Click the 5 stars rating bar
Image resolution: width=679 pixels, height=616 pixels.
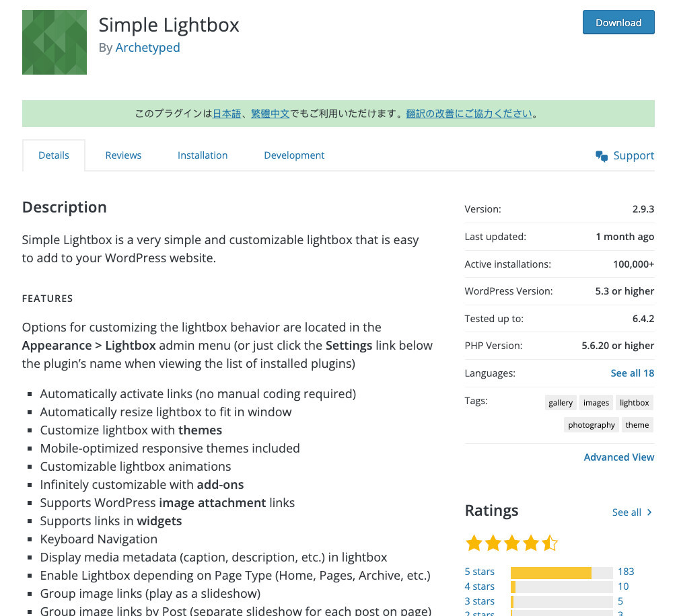click(562, 573)
